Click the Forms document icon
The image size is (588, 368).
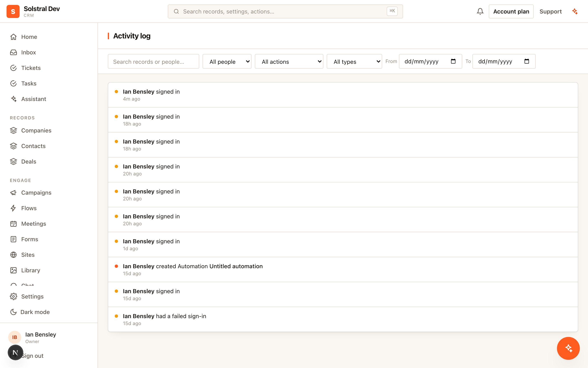pyautogui.click(x=14, y=239)
